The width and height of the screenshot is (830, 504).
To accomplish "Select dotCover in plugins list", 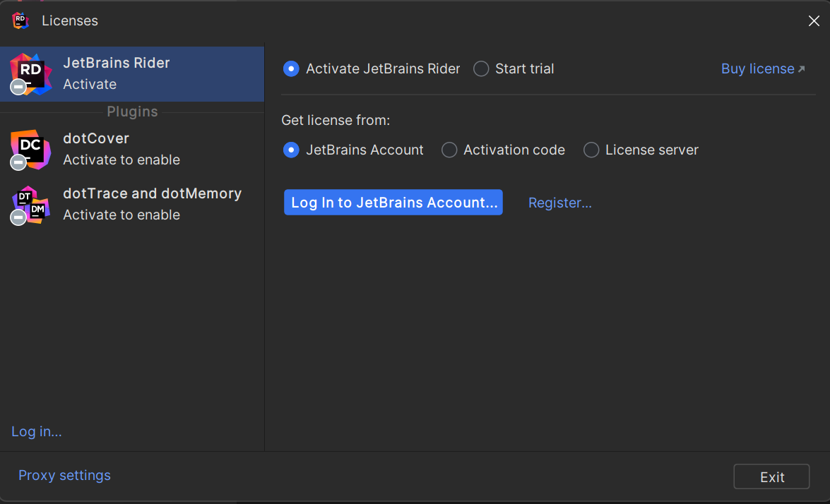I will tap(132, 150).
